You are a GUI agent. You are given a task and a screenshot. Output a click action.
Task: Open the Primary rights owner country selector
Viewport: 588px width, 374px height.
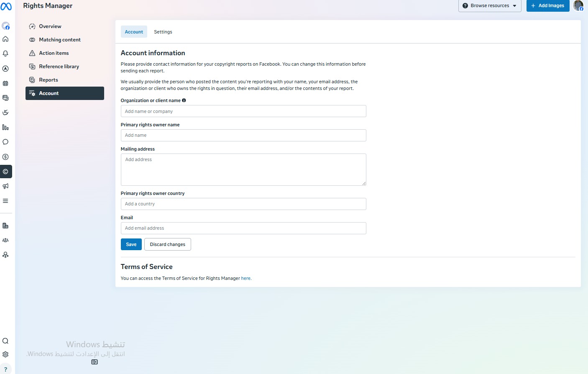click(x=243, y=204)
